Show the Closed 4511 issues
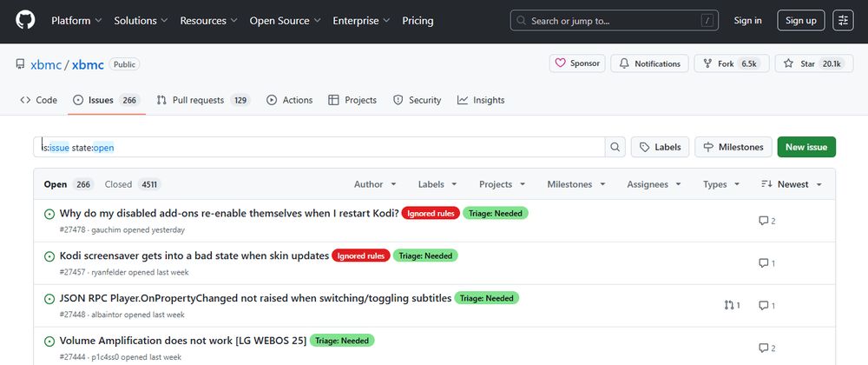The height and width of the screenshot is (365, 868). (133, 184)
